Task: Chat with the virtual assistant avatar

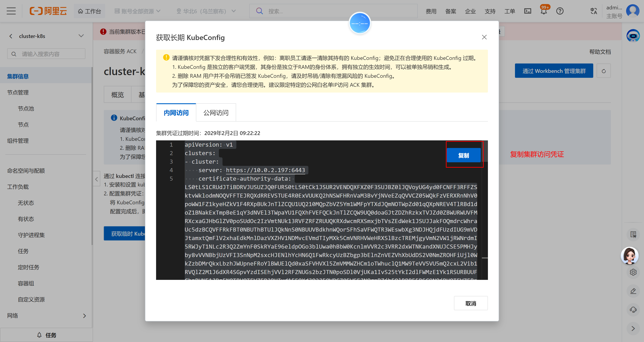Action: [629, 255]
